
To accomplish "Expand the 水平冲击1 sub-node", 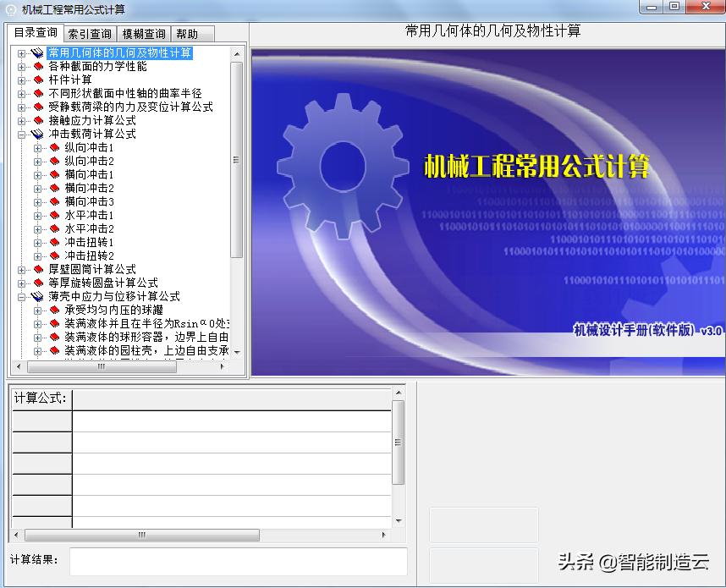I will pos(38,215).
